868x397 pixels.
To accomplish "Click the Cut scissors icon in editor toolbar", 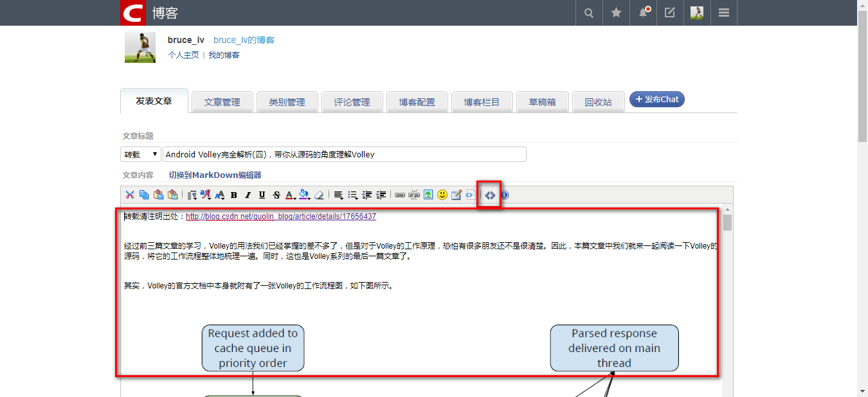I will [130, 195].
